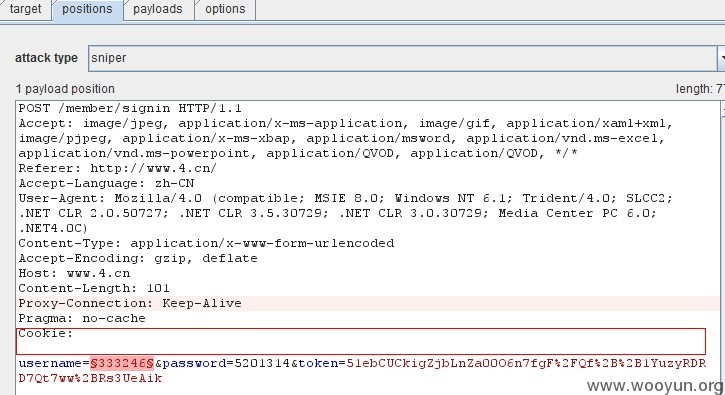Click the Accept-Encoding: gzip, deflate line
The width and height of the screenshot is (725, 395).
tap(138, 258)
